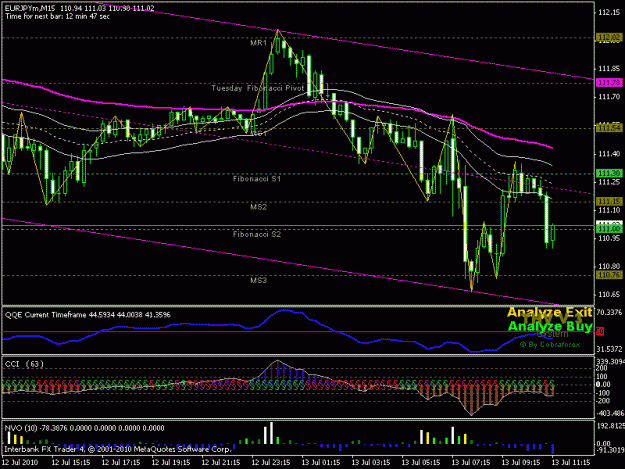Click the 339.3094 CCI scale value

[x=610, y=361]
